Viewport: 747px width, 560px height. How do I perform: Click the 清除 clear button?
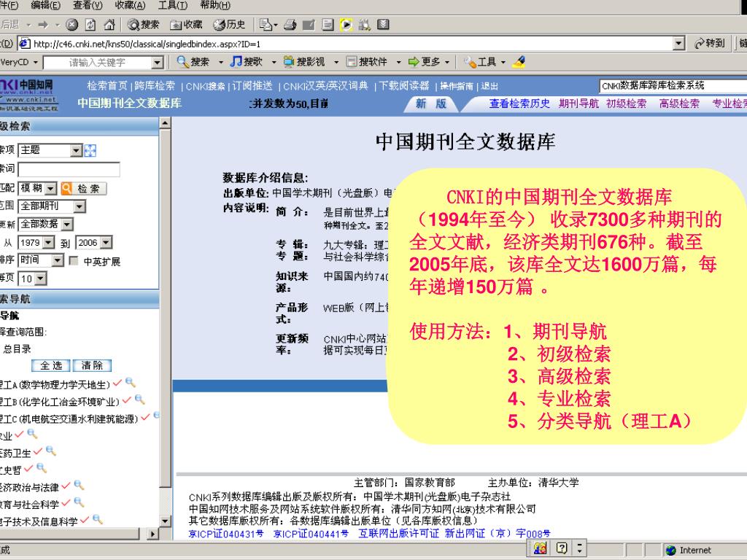click(x=92, y=366)
